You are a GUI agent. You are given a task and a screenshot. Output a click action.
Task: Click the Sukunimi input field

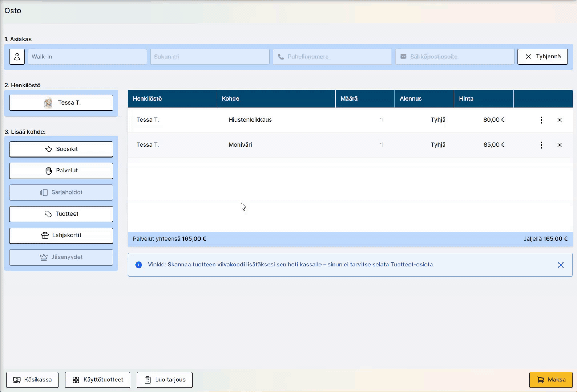[210, 57]
